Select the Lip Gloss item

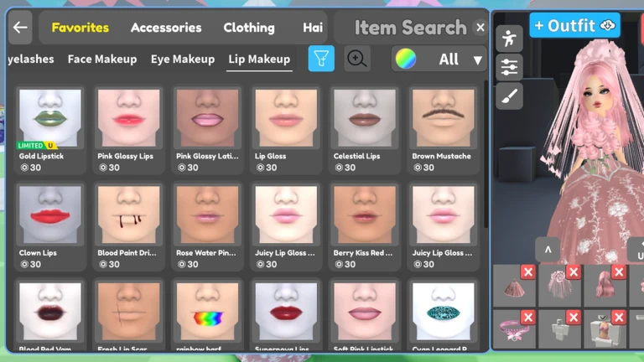[286, 130]
